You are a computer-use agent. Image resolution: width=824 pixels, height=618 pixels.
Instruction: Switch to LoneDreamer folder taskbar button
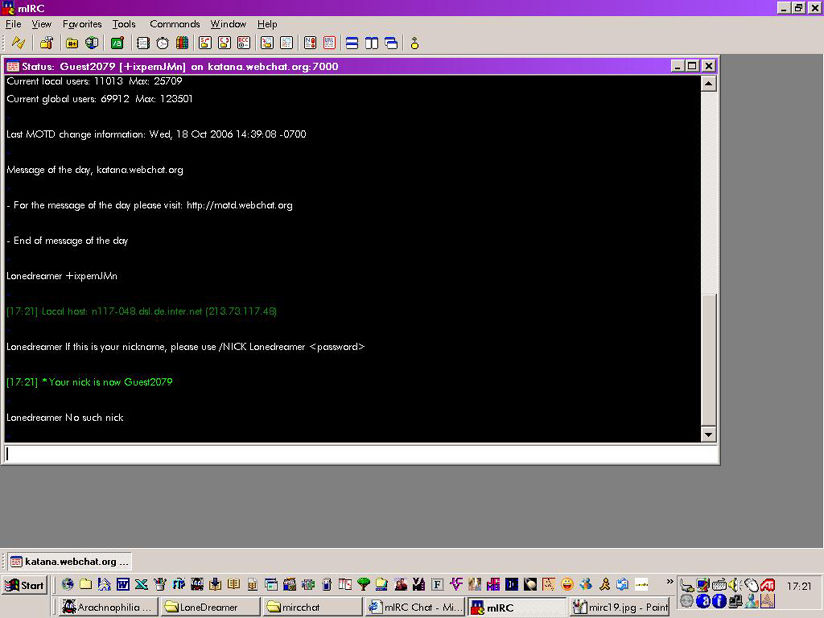210,607
